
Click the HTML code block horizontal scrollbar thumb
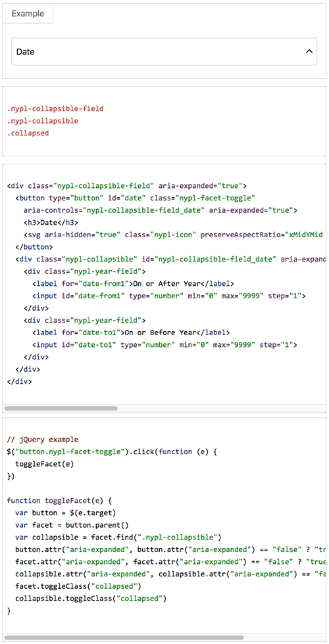[61, 408]
